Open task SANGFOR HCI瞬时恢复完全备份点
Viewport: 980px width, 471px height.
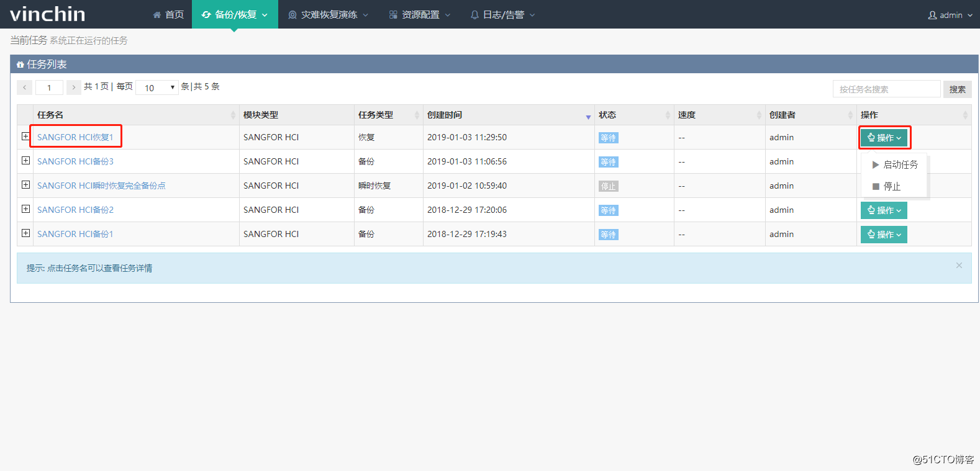click(101, 186)
